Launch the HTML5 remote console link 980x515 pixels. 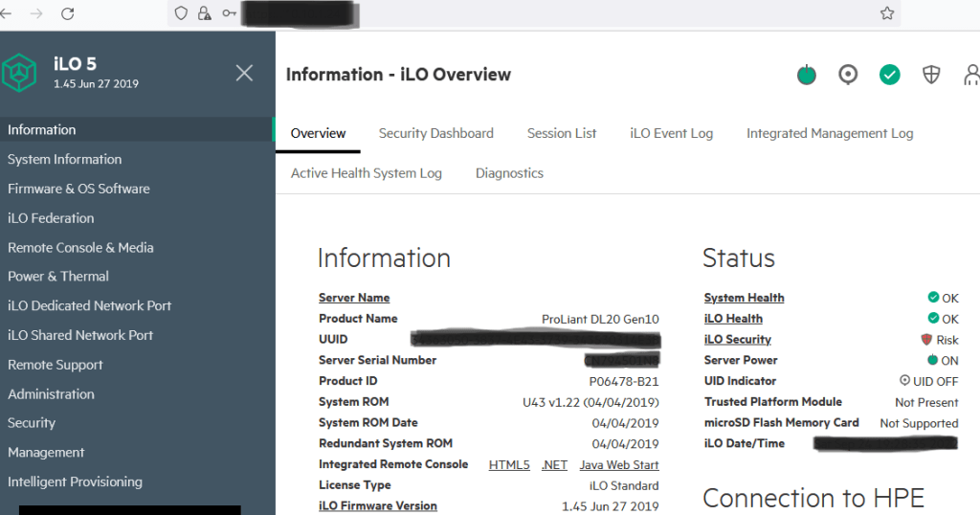tap(509, 464)
